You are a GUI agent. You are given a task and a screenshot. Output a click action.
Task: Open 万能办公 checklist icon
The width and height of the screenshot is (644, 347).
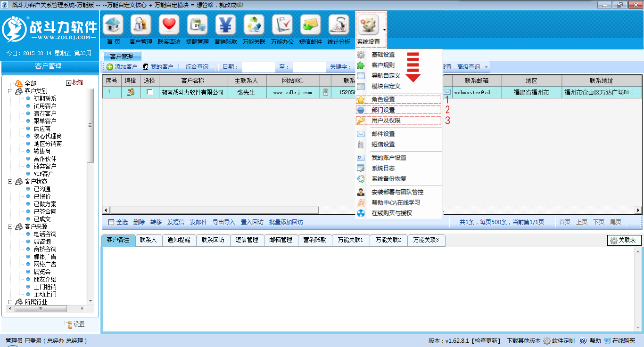click(x=282, y=25)
